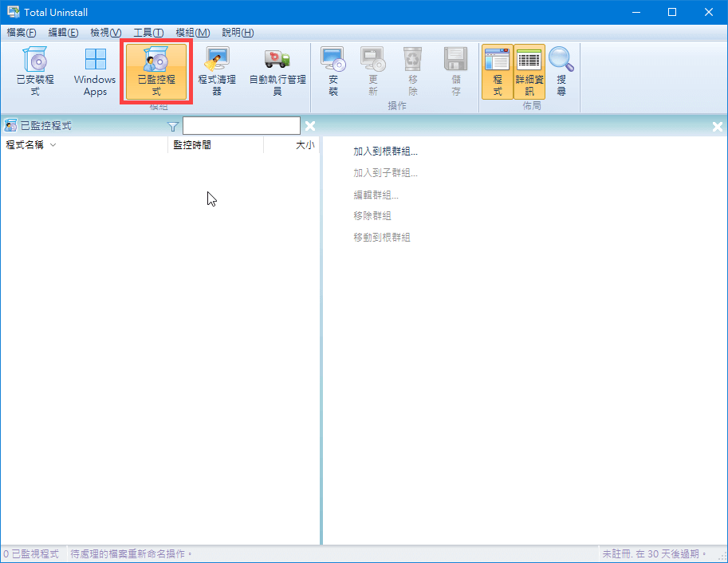Viewport: 728px width, 563px height.
Task: Switch to the Windows Apps module
Action: tap(95, 72)
